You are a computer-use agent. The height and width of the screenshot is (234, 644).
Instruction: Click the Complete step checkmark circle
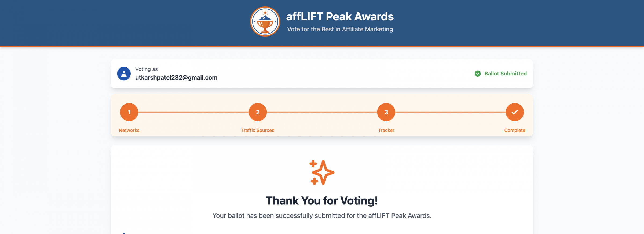(x=515, y=112)
